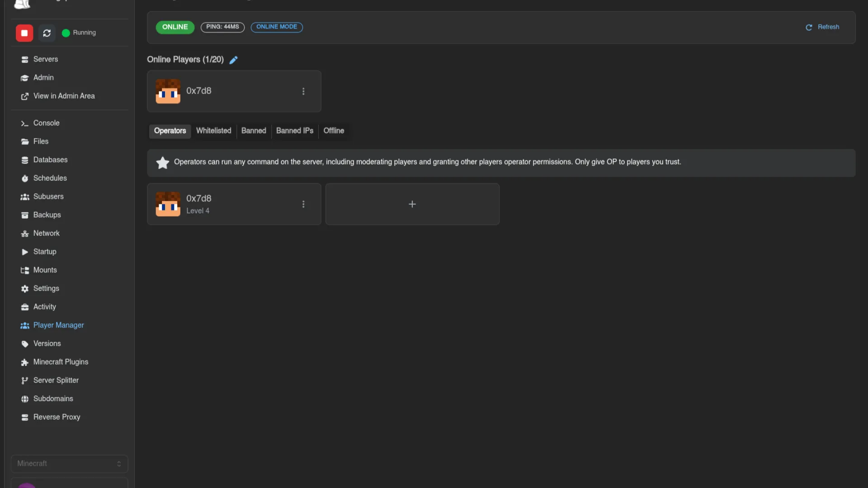Image resolution: width=868 pixels, height=488 pixels.
Task: Open the Minecraft dropdown at sidebar bottom
Action: click(x=69, y=464)
